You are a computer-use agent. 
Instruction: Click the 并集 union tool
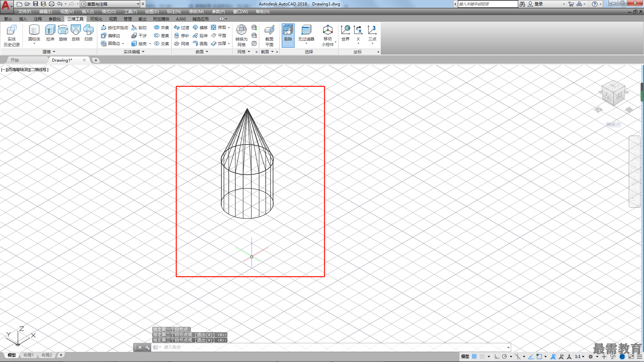(161, 27)
